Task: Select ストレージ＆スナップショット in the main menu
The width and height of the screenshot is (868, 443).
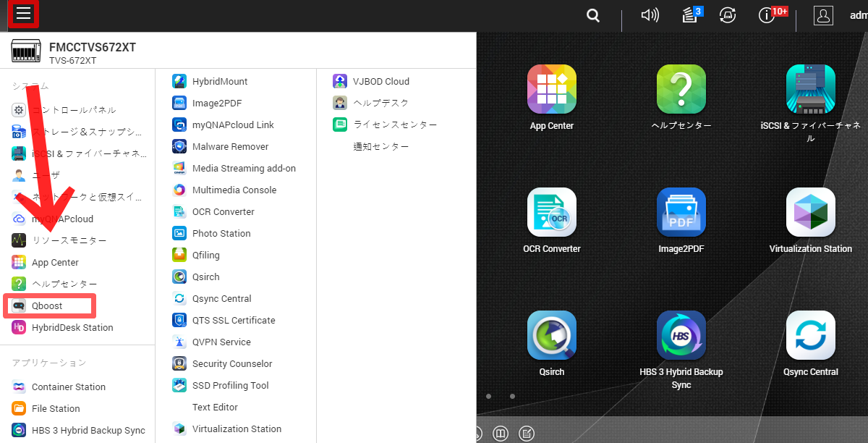Action: (77, 132)
